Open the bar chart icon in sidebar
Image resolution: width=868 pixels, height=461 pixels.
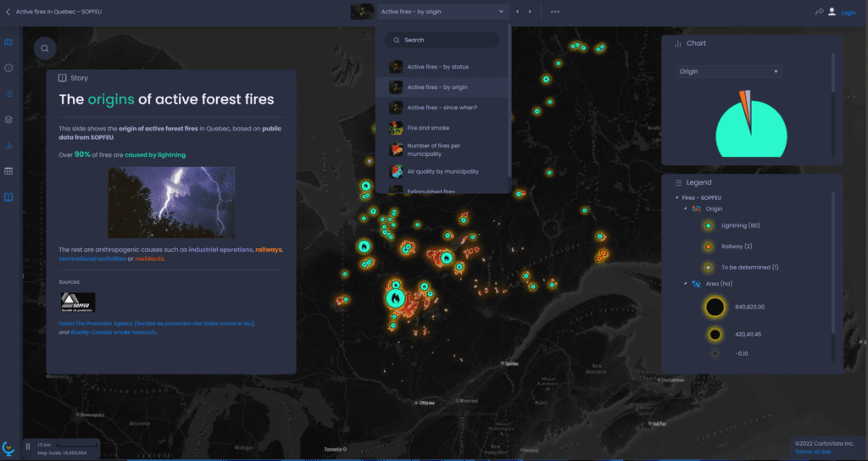point(8,146)
